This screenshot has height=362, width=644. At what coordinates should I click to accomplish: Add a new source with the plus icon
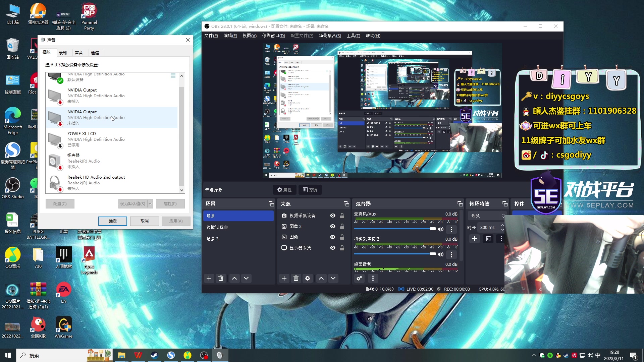[x=284, y=278]
